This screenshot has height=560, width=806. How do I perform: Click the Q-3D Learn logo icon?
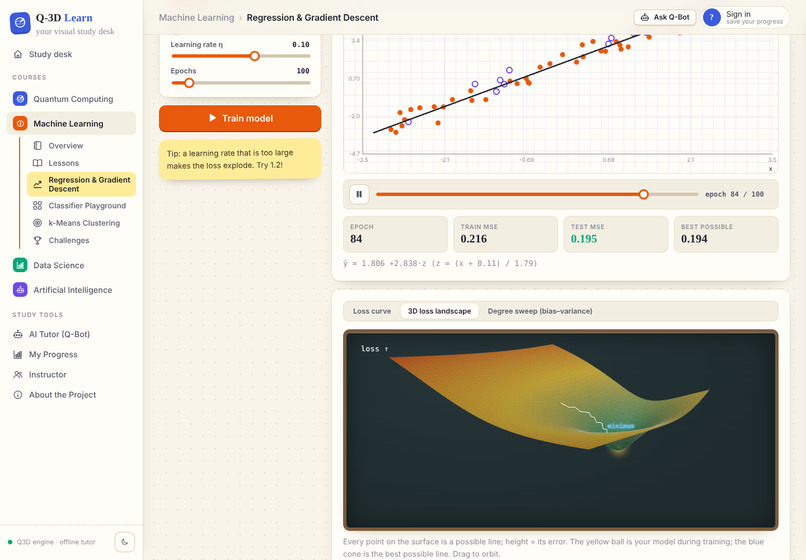[x=20, y=23]
